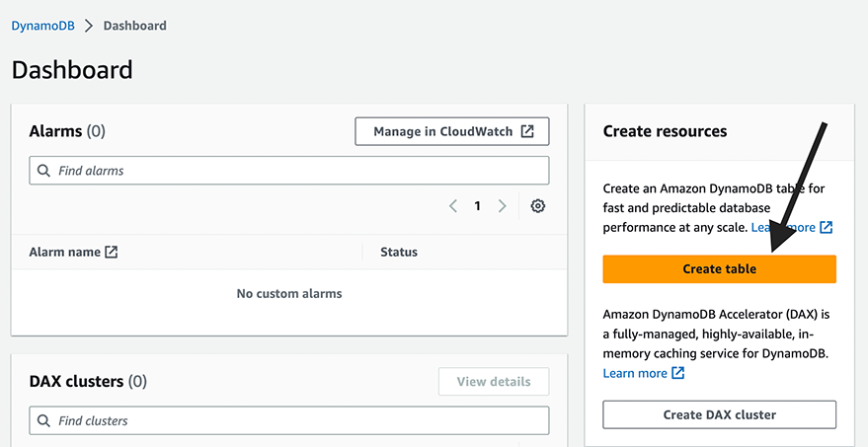Click the Create resources panel heading
Image resolution: width=868 pixels, height=447 pixels.
tap(665, 131)
